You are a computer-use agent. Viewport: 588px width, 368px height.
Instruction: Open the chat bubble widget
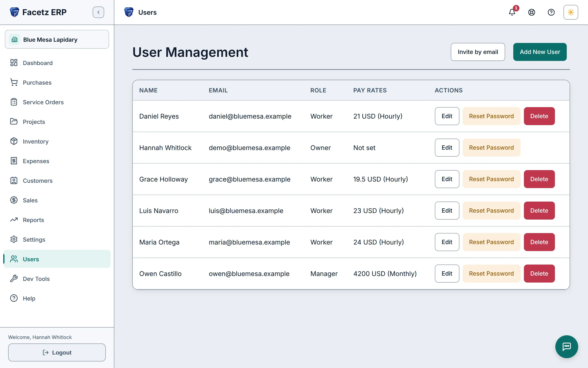click(566, 346)
